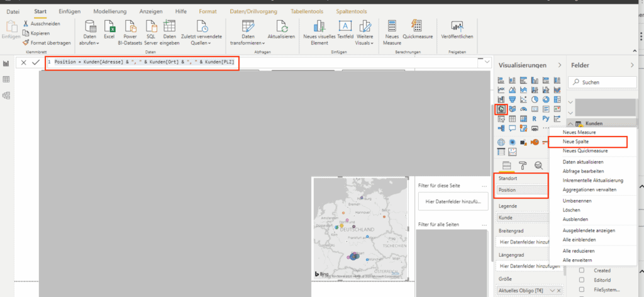Expand the formula bar dropdown arrow
644x297 pixels.
point(486,62)
